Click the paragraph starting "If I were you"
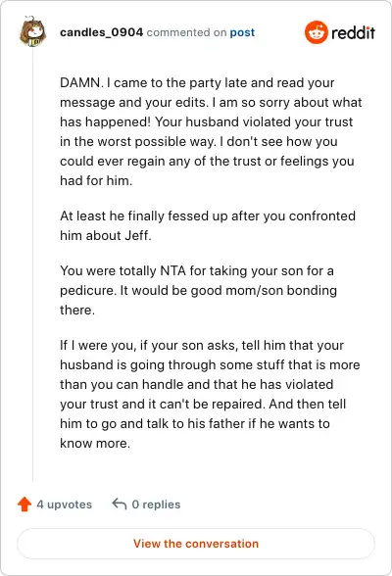Image resolution: width=392 pixels, height=576 pixels. click(210, 394)
